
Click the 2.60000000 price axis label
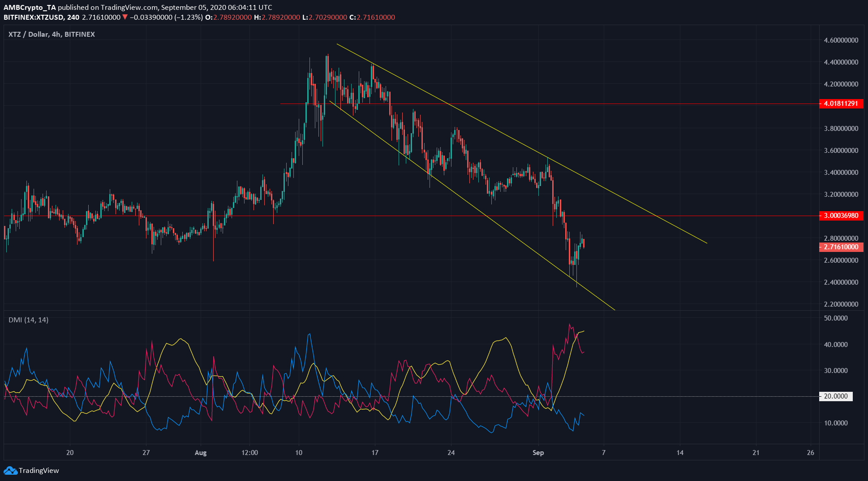point(841,260)
